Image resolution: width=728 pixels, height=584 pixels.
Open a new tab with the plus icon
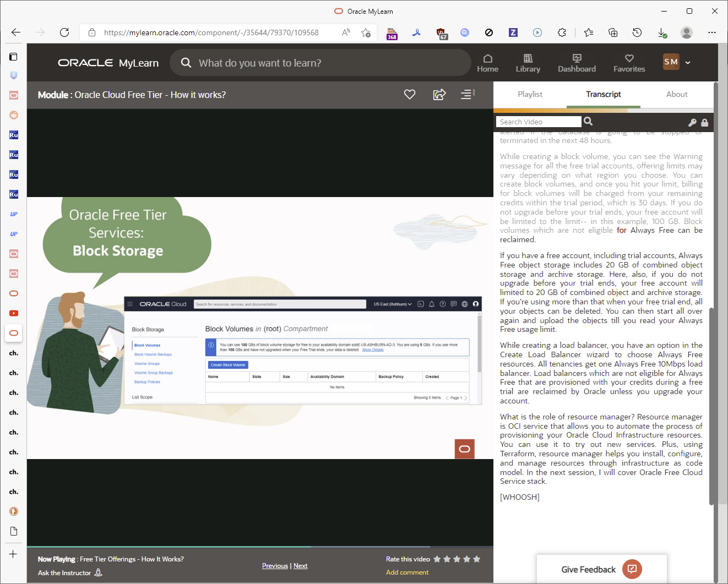point(13,554)
